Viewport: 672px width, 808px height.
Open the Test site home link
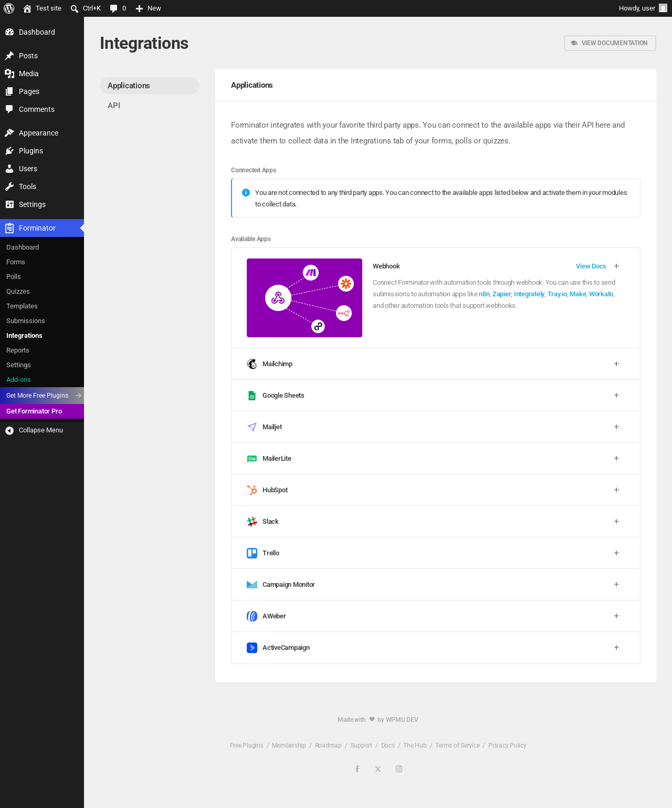[x=42, y=8]
